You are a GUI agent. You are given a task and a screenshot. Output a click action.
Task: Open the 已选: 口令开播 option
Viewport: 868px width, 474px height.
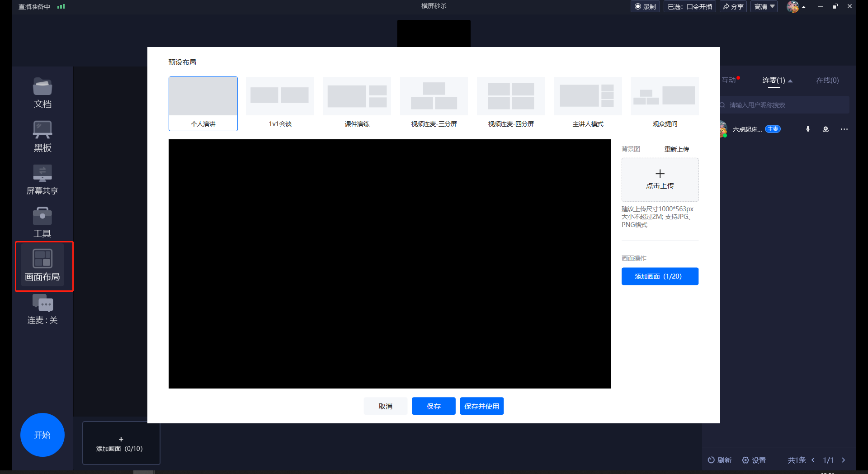tap(690, 7)
